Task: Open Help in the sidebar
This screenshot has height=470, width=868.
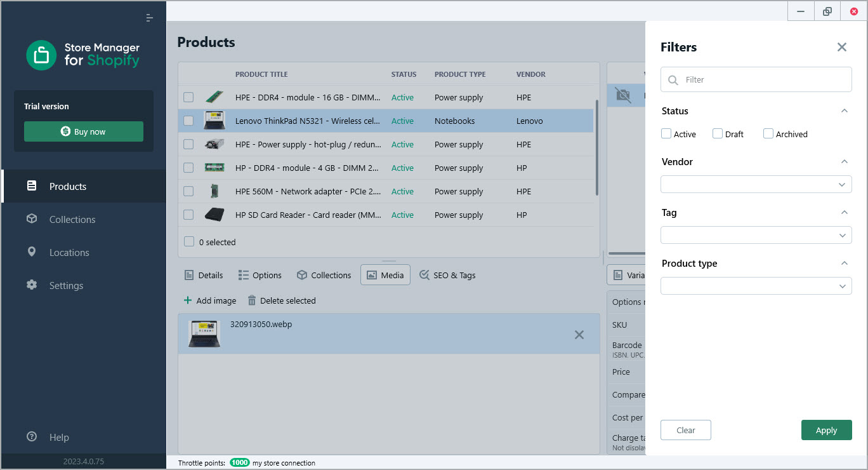Action: (x=84, y=437)
